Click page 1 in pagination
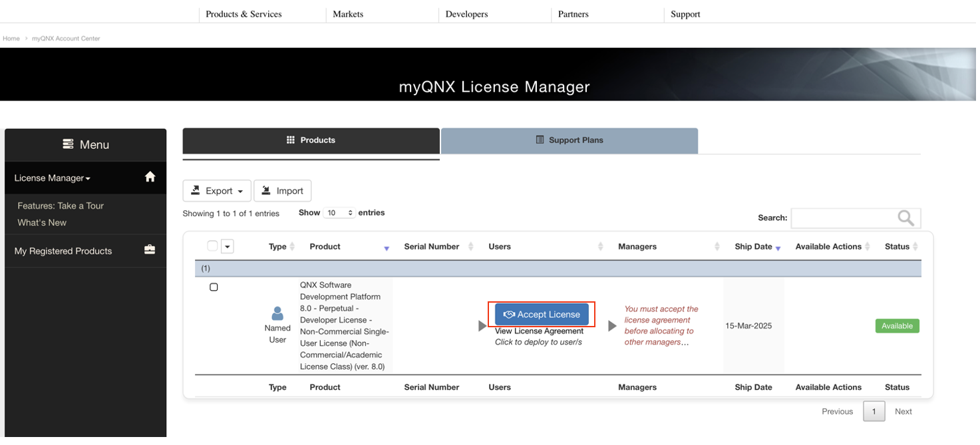The image size is (980, 445). coord(874,412)
